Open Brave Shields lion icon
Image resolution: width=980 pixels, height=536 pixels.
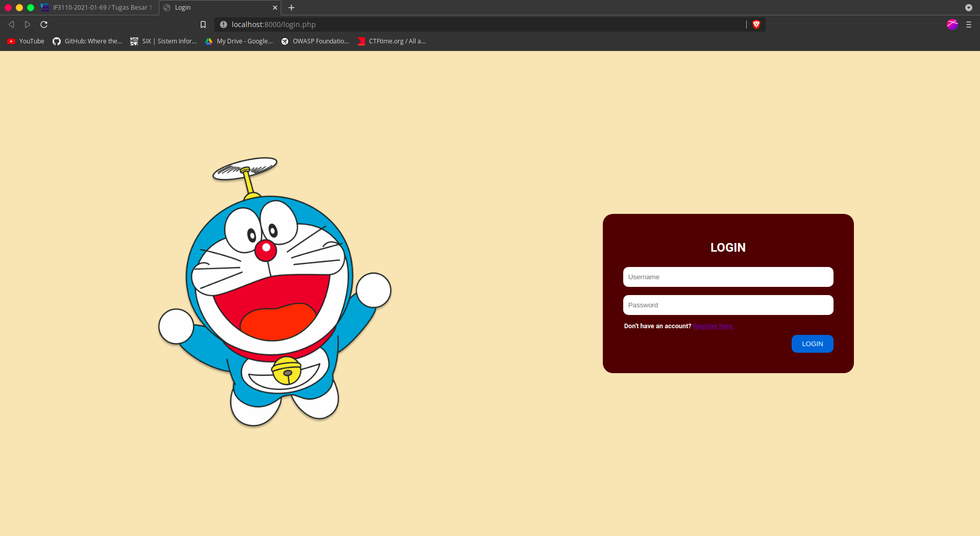point(756,25)
